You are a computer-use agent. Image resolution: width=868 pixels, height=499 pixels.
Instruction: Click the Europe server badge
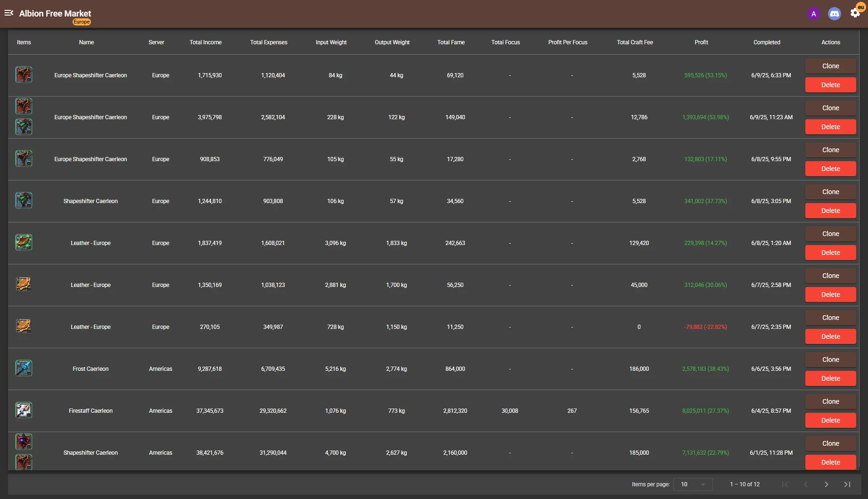coord(82,22)
